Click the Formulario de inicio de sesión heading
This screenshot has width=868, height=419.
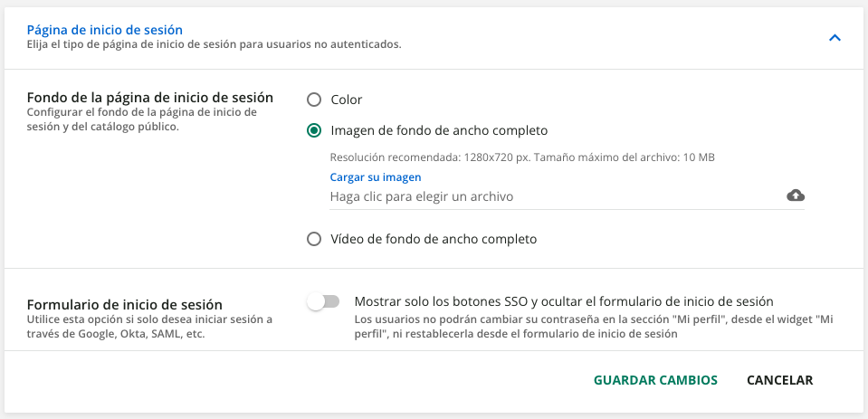point(125,304)
